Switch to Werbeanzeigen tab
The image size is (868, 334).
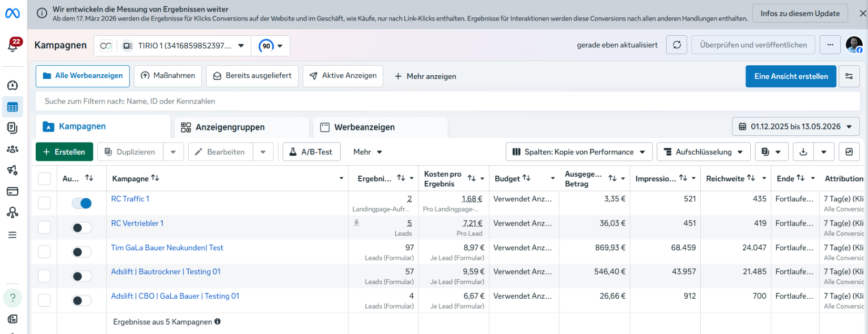click(x=381, y=127)
